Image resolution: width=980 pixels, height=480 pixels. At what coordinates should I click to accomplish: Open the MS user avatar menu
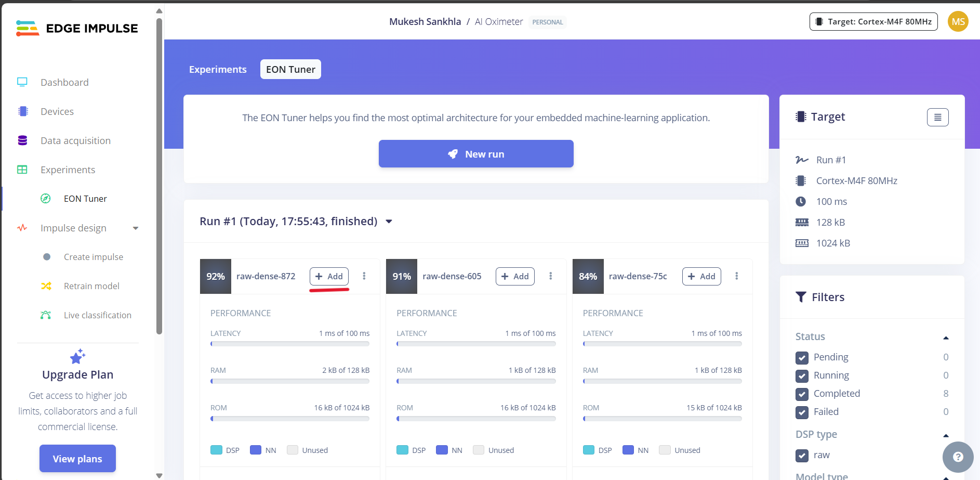(x=958, y=22)
